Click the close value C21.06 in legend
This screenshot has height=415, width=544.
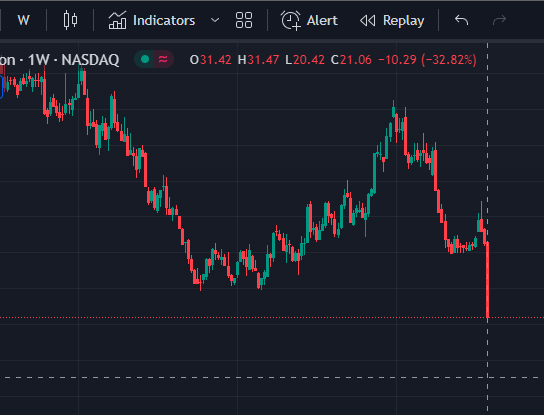pos(351,60)
